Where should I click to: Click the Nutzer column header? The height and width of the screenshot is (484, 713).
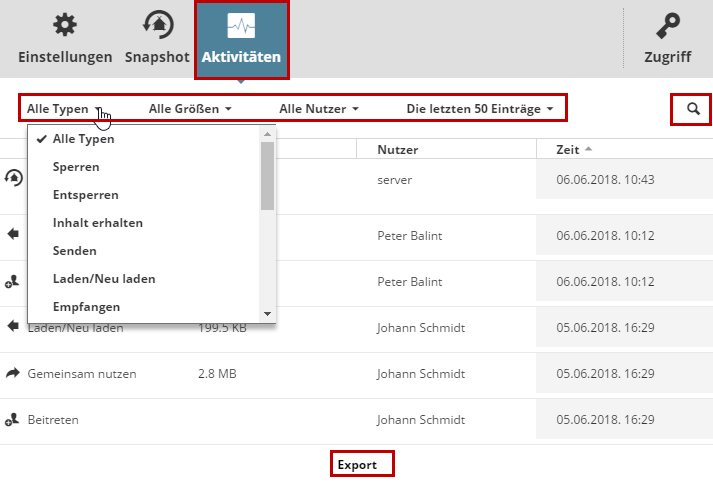(x=397, y=150)
